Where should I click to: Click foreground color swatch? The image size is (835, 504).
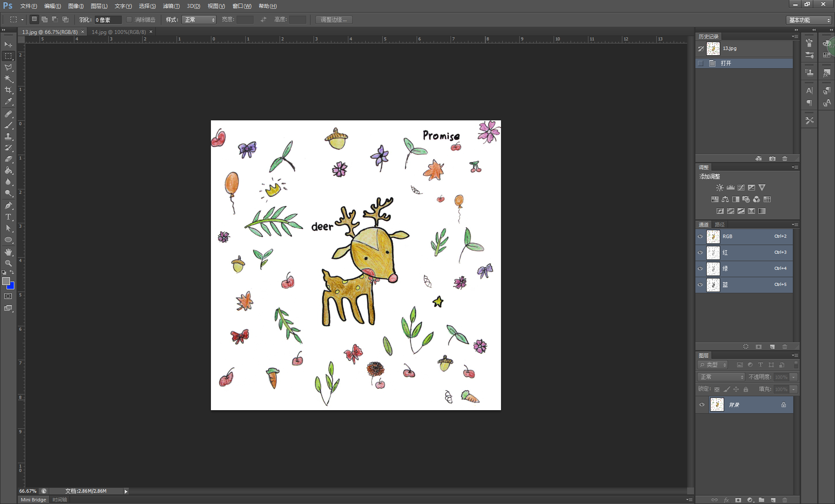[x=6, y=281]
